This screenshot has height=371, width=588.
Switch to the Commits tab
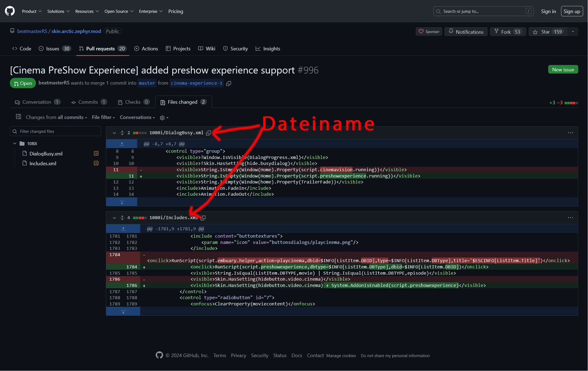point(89,102)
